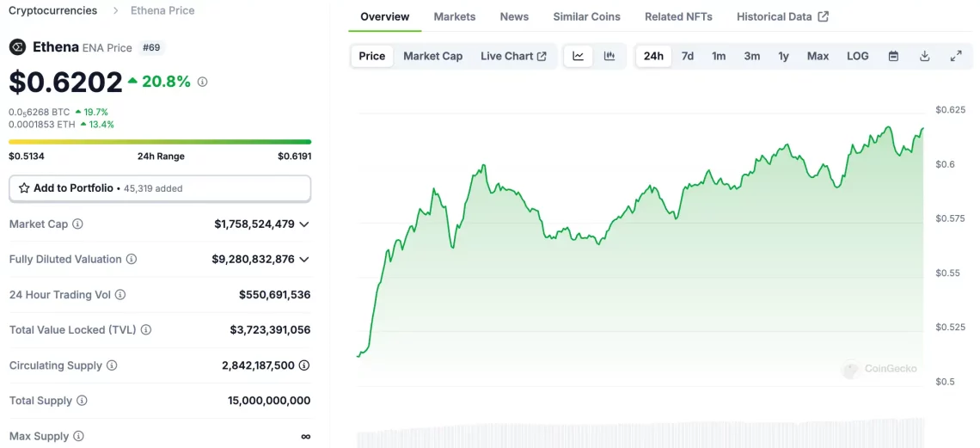
Task: Click the Ethena Price breadcrumb
Action: pos(162,10)
